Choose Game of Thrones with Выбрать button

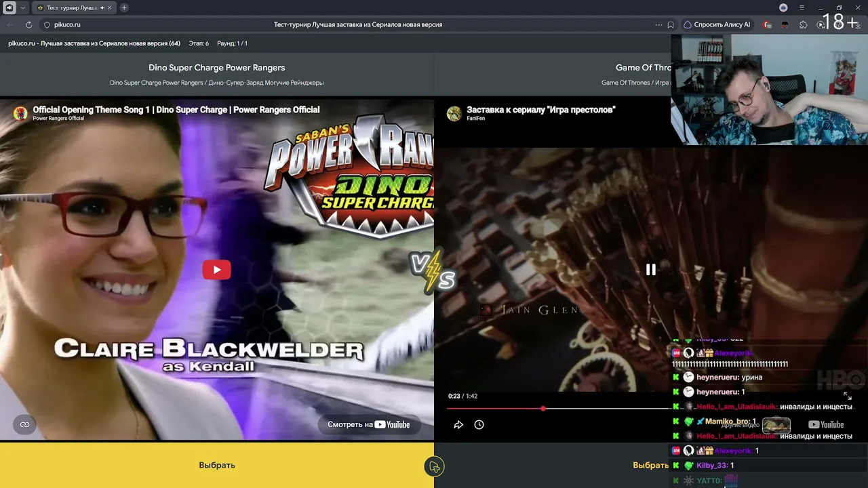651,465
